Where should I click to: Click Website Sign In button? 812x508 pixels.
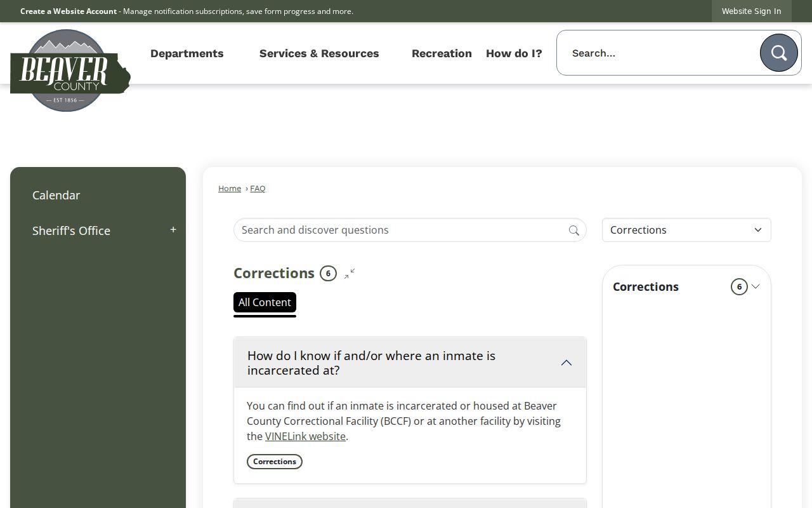[751, 11]
